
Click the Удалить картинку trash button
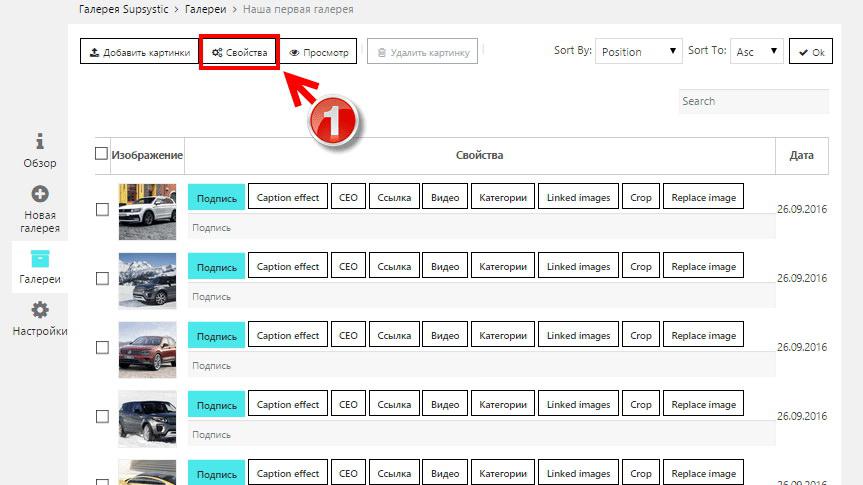coord(423,52)
